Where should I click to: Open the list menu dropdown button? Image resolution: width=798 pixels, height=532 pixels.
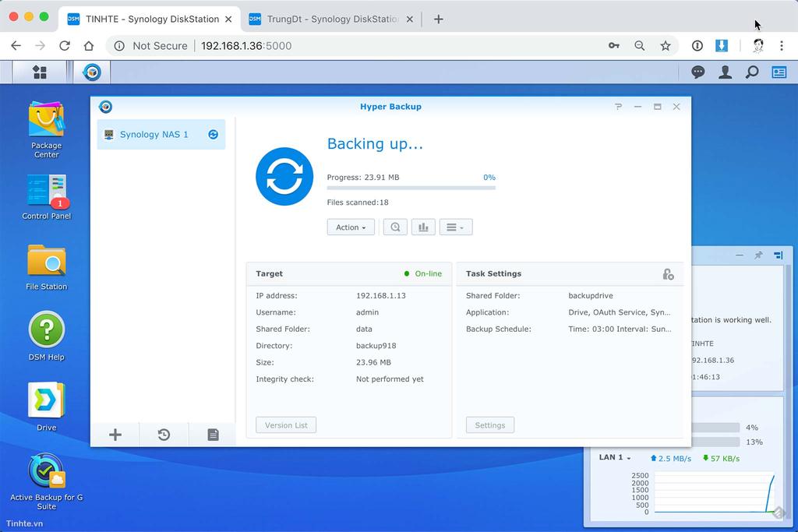pos(455,227)
